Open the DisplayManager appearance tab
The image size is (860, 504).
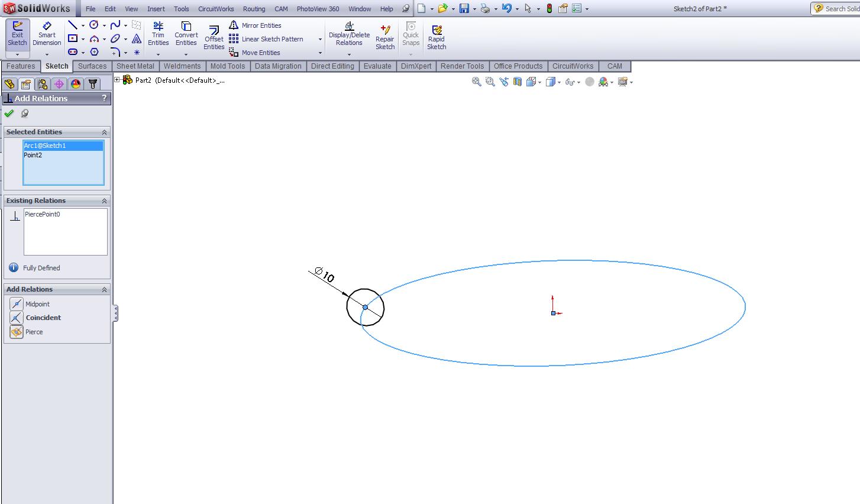(x=75, y=84)
